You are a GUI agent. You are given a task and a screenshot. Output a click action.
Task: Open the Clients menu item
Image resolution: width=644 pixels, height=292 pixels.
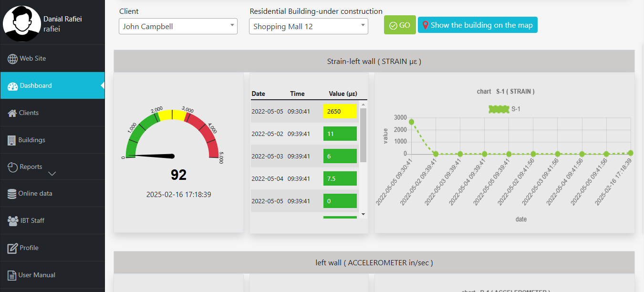pos(29,113)
